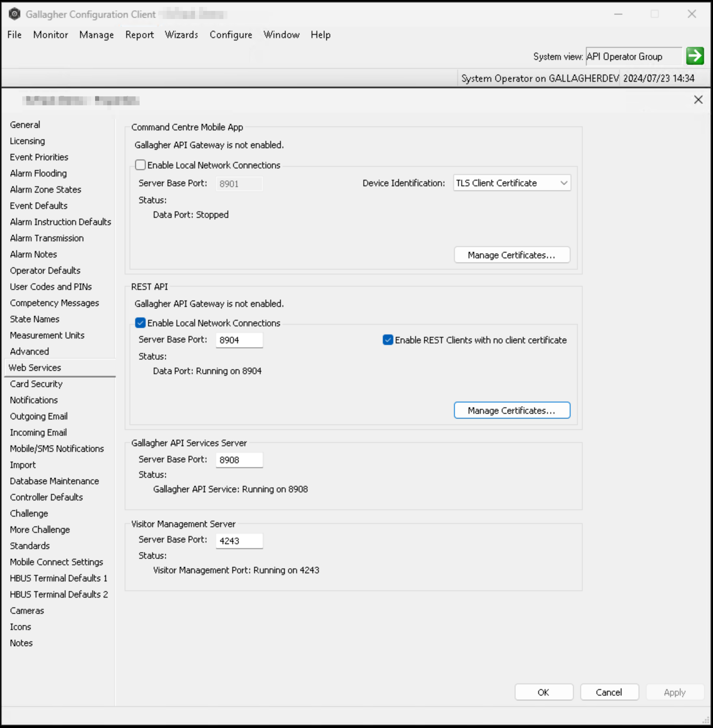Screen dimensions: 713x728
Task: Open the Window menu
Action: point(282,35)
